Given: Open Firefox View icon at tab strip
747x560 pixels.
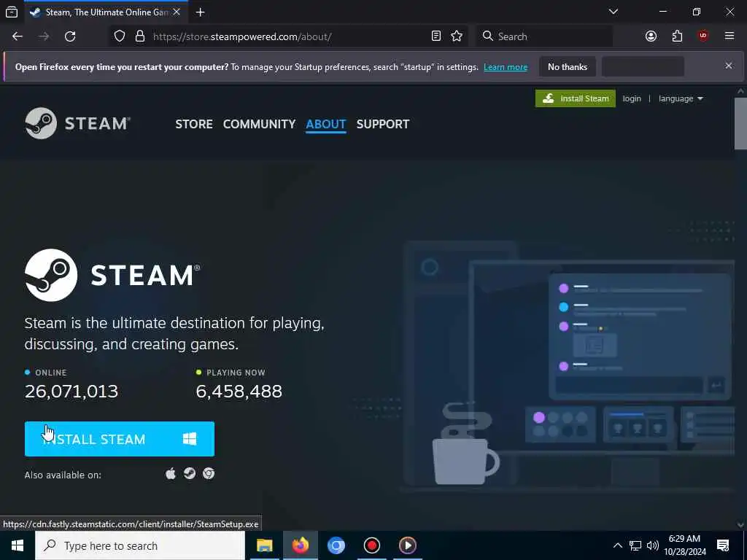Looking at the screenshot, I should [12, 12].
